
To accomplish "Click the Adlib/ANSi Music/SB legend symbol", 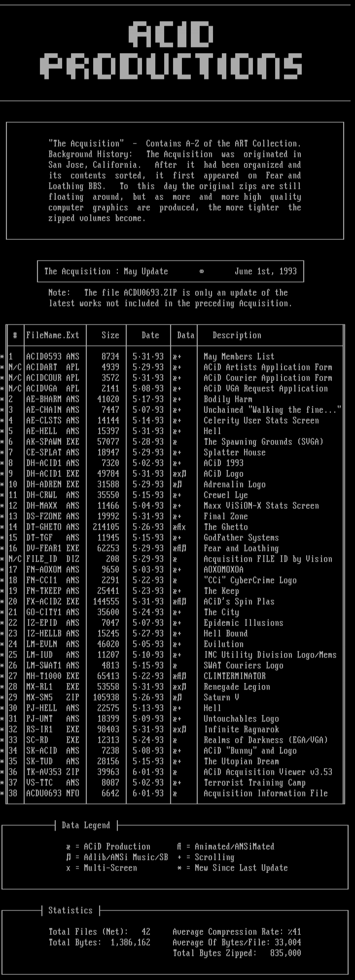I will [69, 857].
